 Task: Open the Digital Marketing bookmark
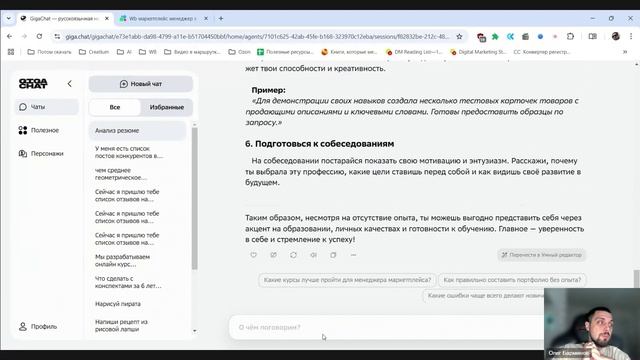pos(479,52)
